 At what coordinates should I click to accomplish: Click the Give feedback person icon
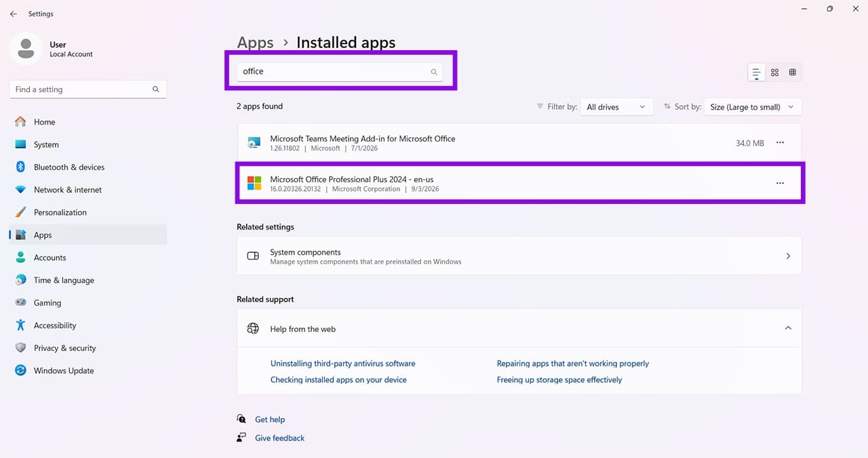coord(241,438)
